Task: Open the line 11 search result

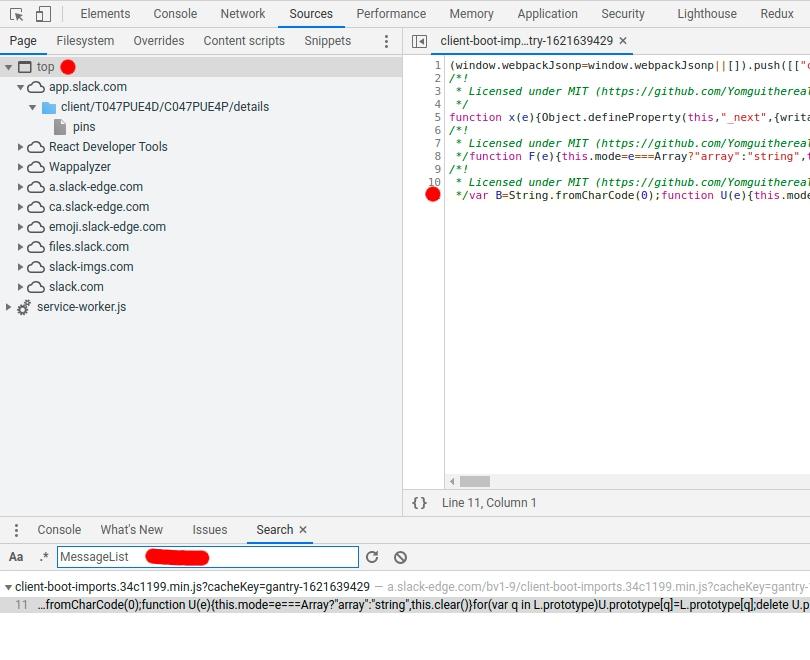Action: 405,605
